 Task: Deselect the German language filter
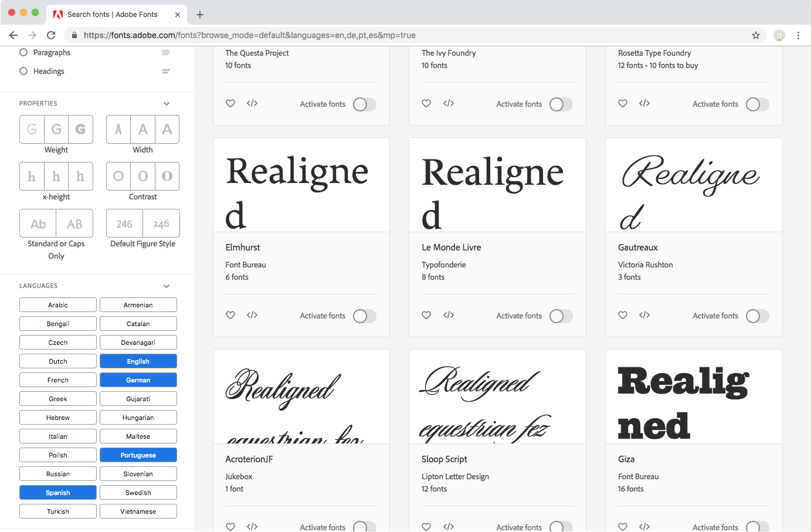click(138, 380)
